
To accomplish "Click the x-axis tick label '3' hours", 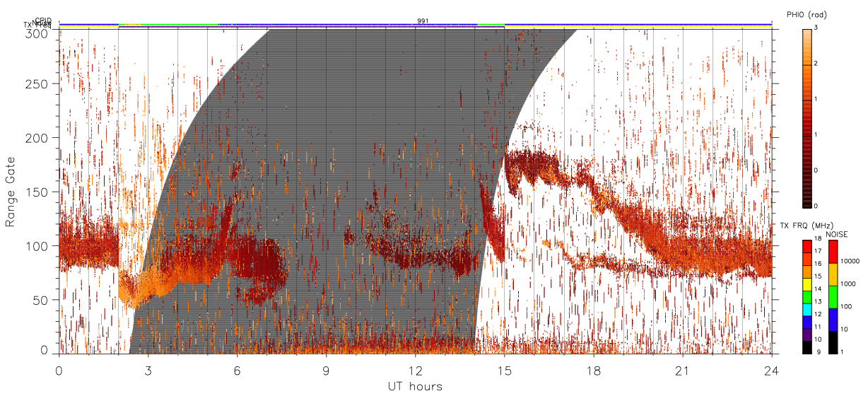I will coord(148,370).
